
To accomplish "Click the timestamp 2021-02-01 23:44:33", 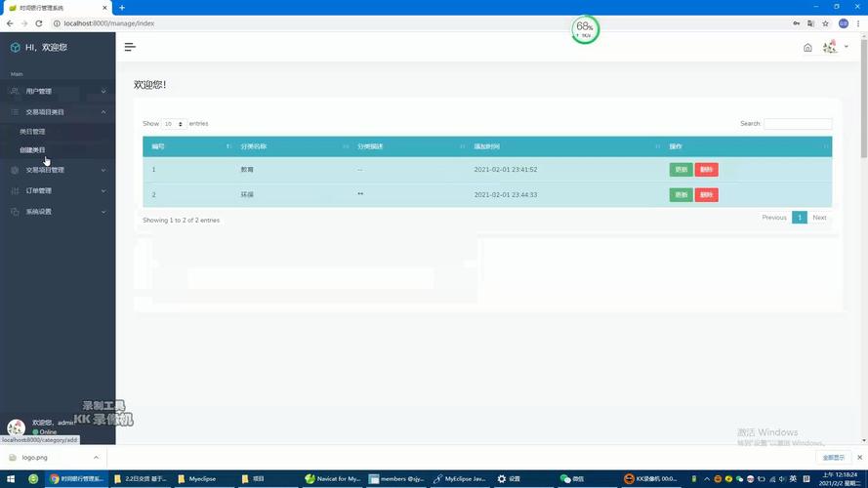I will point(506,195).
